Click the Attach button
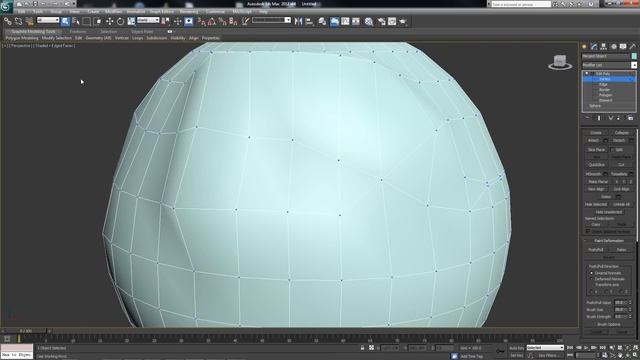This screenshot has width=640, height=360. click(593, 140)
